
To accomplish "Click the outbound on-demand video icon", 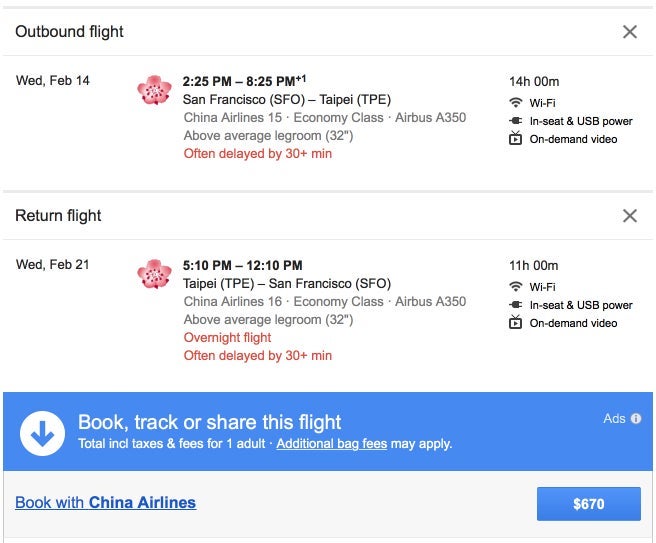I will [x=516, y=139].
